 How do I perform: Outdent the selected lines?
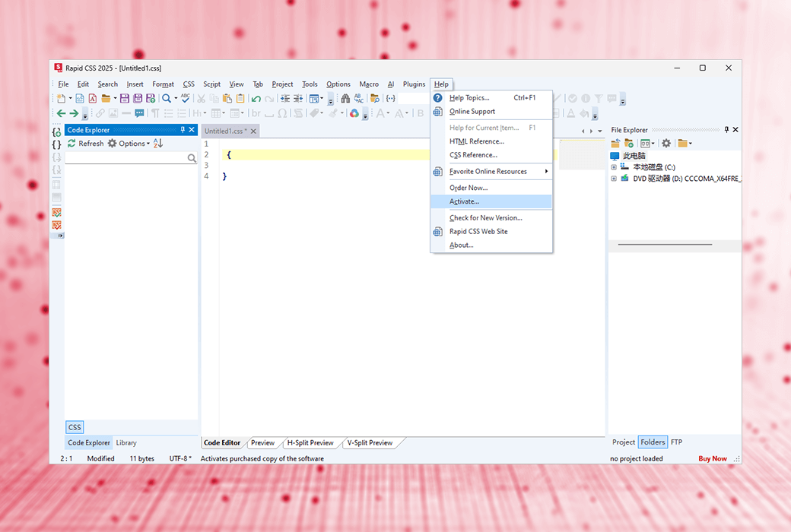click(298, 98)
